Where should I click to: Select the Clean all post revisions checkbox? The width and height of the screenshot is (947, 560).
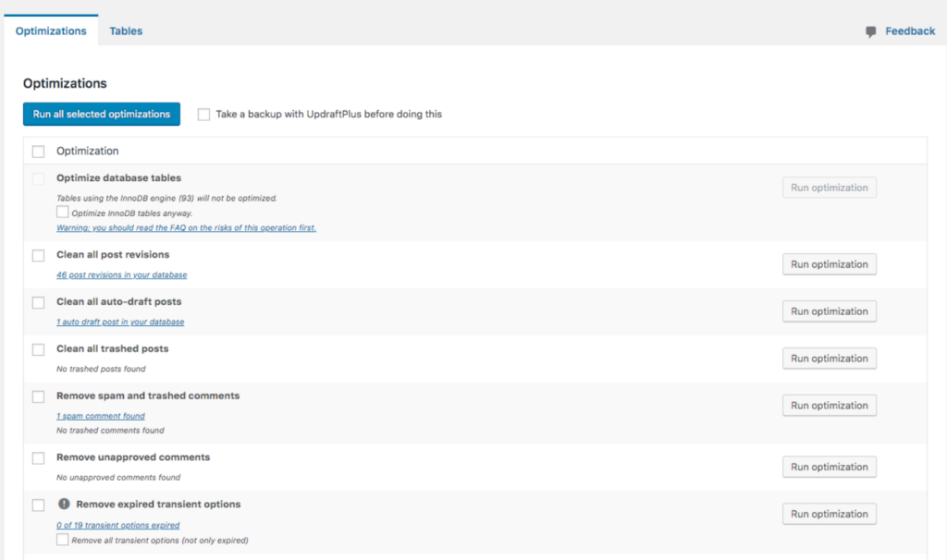coord(38,255)
